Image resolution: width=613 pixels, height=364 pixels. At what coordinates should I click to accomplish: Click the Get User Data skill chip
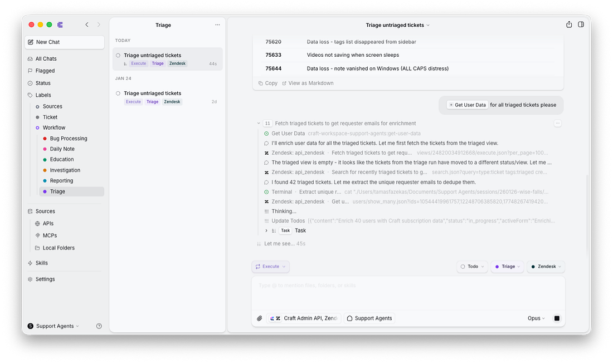(x=467, y=105)
